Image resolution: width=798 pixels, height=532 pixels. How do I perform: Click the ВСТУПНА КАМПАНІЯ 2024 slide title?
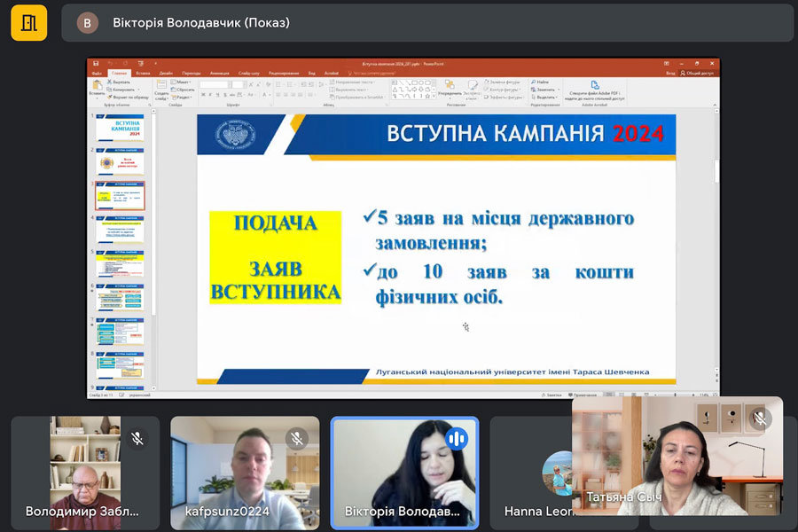tap(525, 133)
